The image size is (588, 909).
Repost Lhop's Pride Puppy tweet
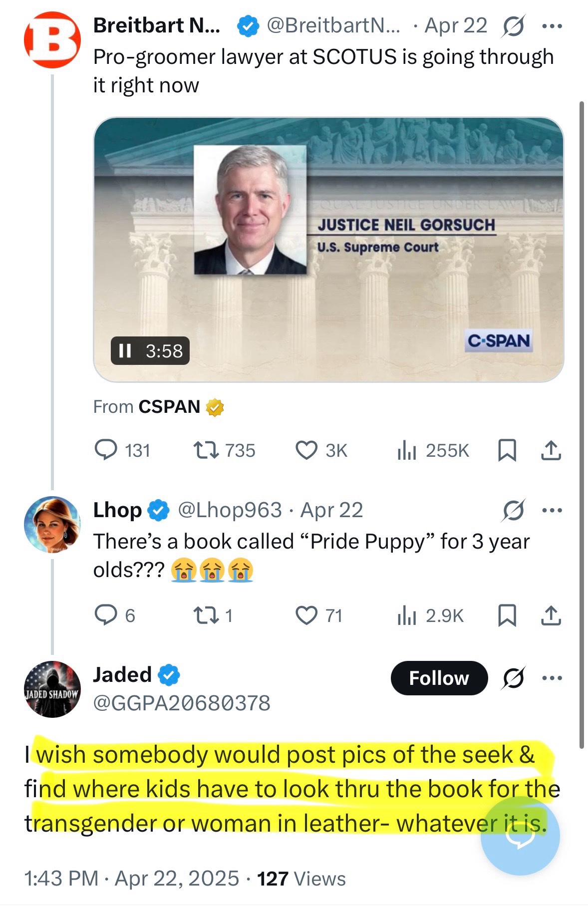coord(206,615)
